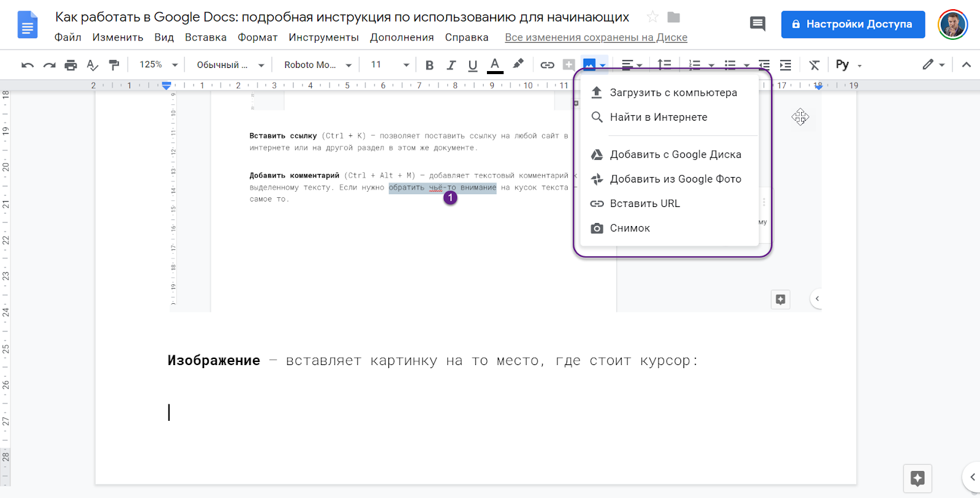980x498 pixels.
Task: Click the text alignment icon
Action: click(627, 65)
